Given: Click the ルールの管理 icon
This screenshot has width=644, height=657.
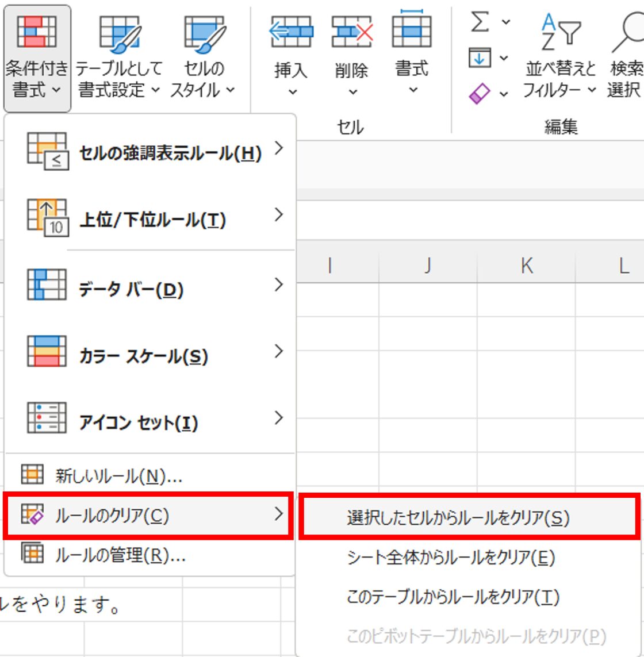Looking at the screenshot, I should (32, 553).
